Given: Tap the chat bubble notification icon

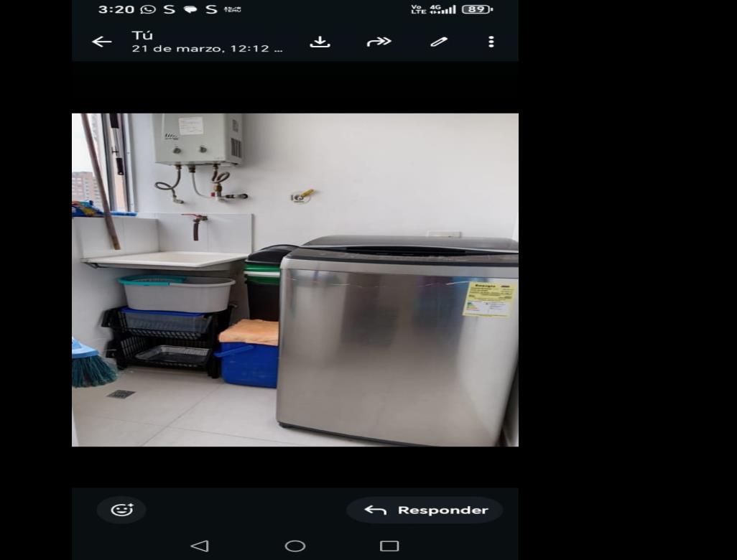Looking at the screenshot, I should point(190,9).
